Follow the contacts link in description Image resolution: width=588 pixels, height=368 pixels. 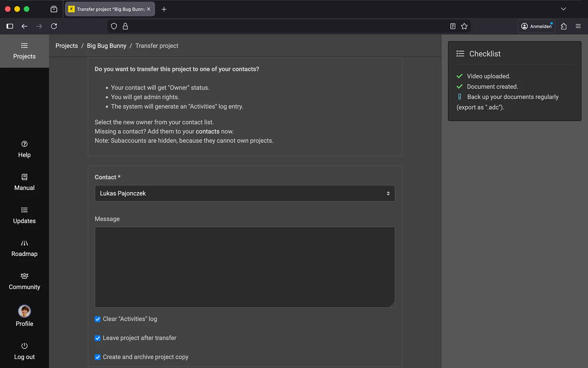[x=207, y=132]
